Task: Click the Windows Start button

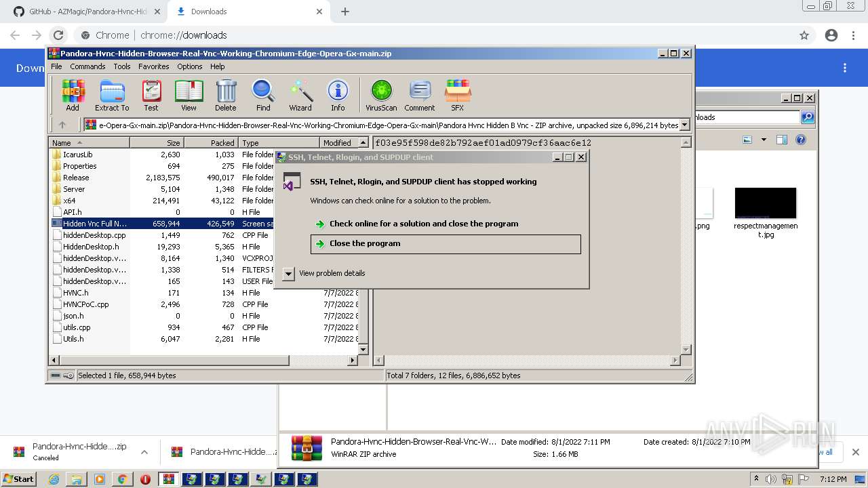Action: tap(19, 479)
